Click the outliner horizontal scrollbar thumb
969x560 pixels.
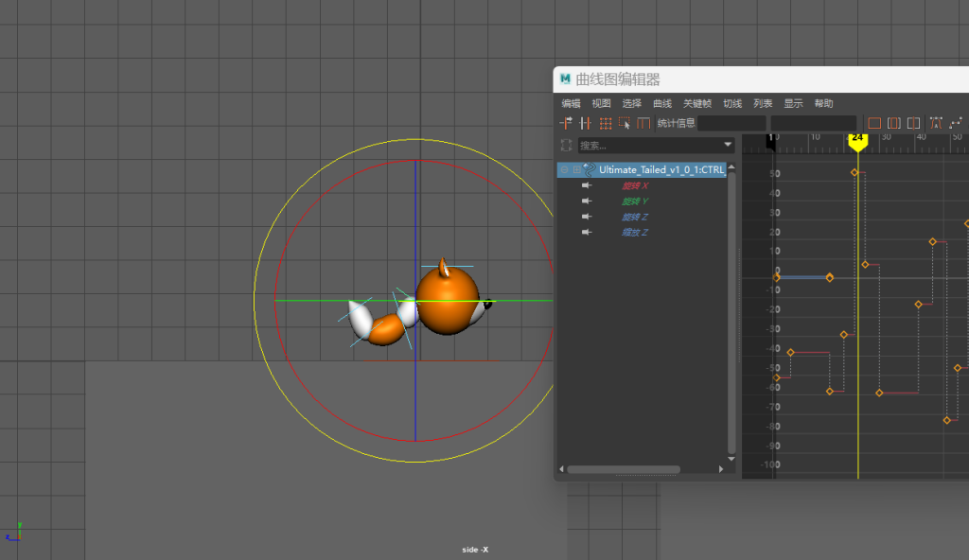tap(624, 469)
